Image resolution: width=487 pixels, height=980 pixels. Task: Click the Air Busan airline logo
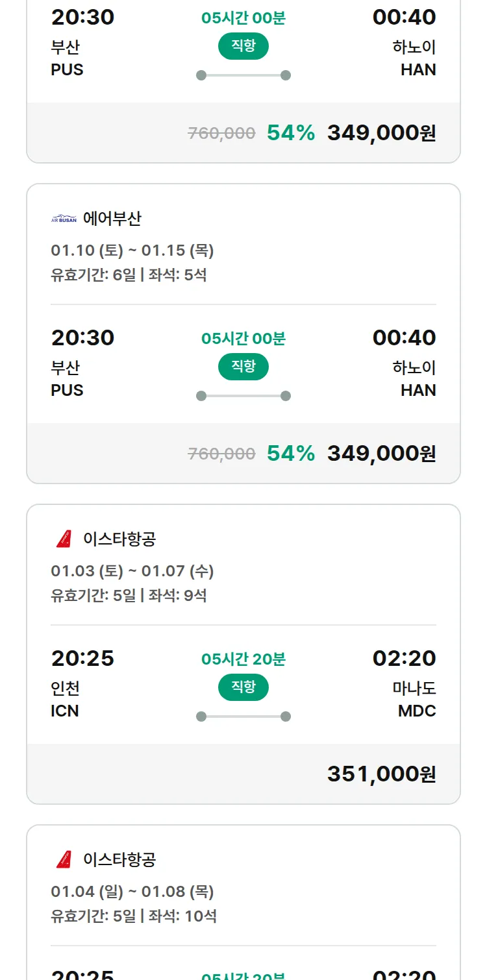64,219
